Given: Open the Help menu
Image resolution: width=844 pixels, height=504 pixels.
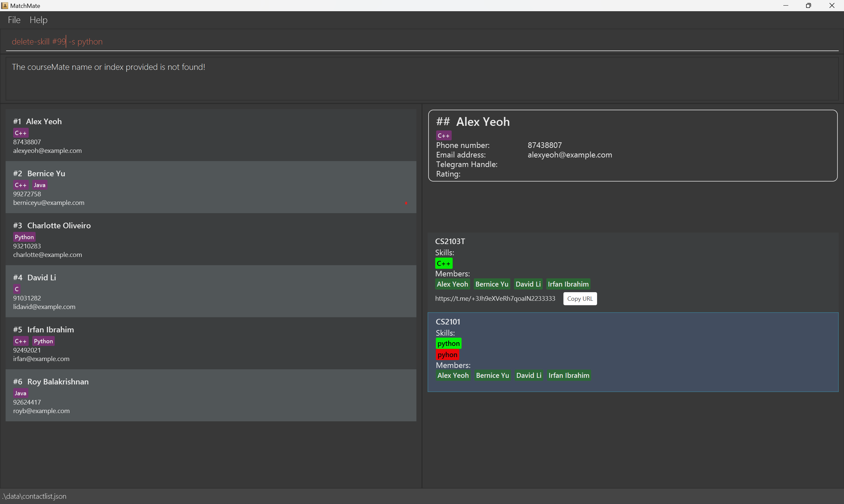Looking at the screenshot, I should click(39, 20).
